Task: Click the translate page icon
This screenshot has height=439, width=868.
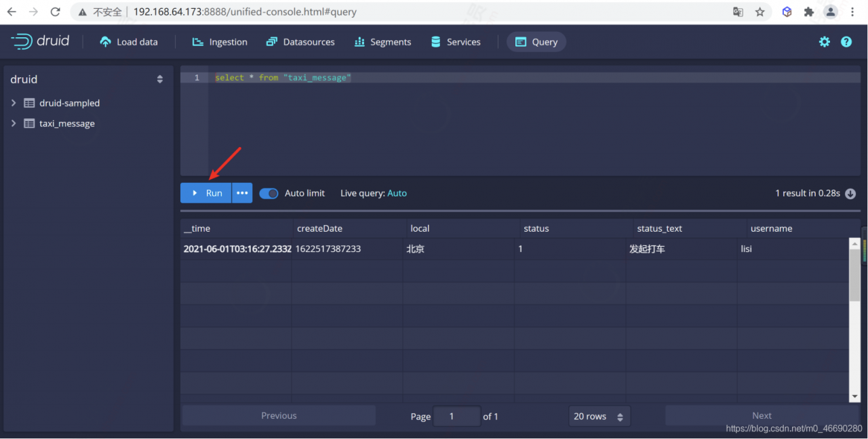Action: (x=738, y=12)
